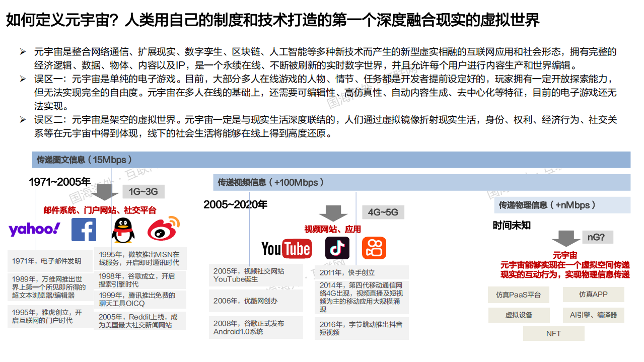644x362 pixels.
Task: Click the QQ penguin icon
Action: 123,230
